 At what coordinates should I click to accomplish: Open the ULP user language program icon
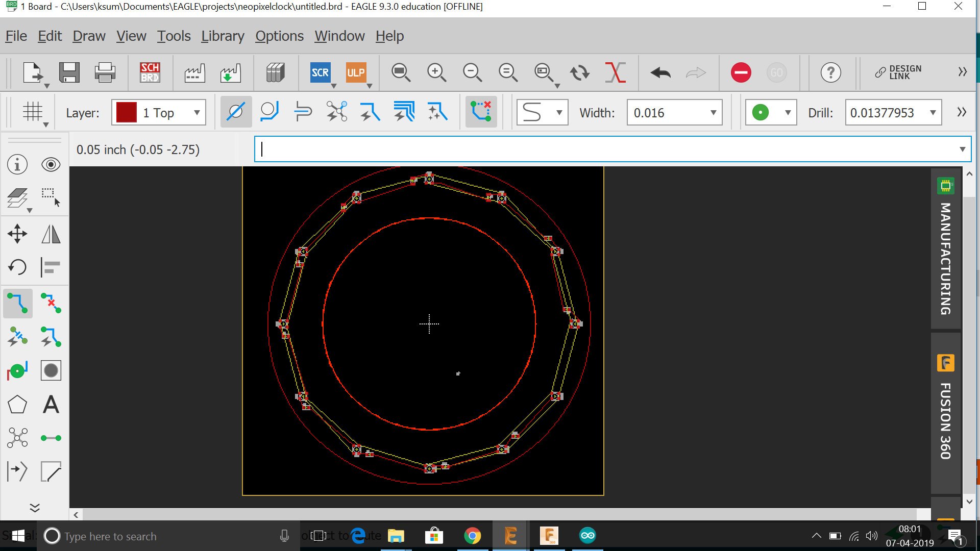356,72
